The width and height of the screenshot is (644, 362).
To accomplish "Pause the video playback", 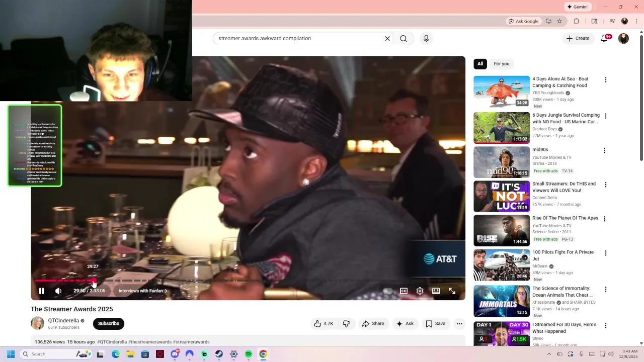I will click(42, 291).
